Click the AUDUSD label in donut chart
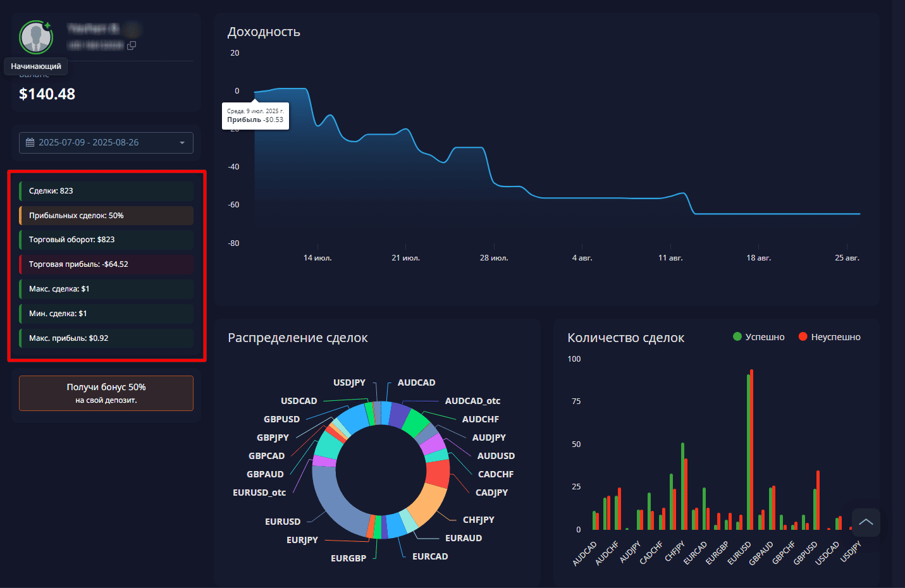Screen dimensions: 905x588 point(496,456)
